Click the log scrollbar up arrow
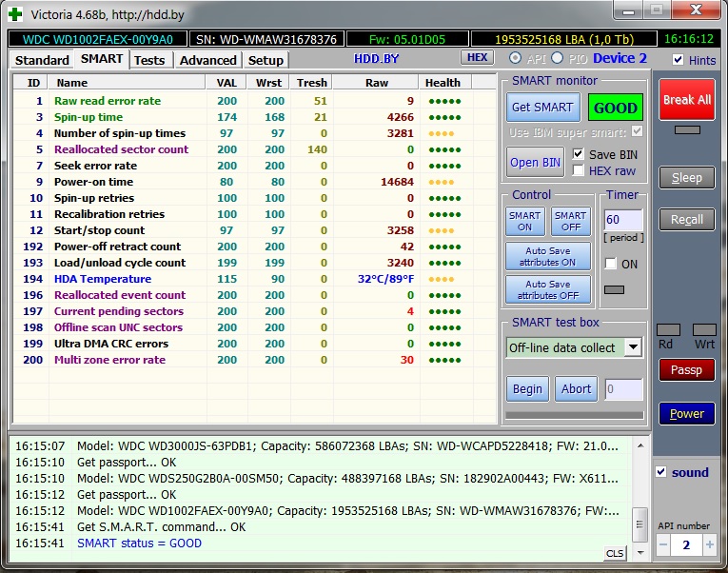728x573 pixels. (x=640, y=445)
